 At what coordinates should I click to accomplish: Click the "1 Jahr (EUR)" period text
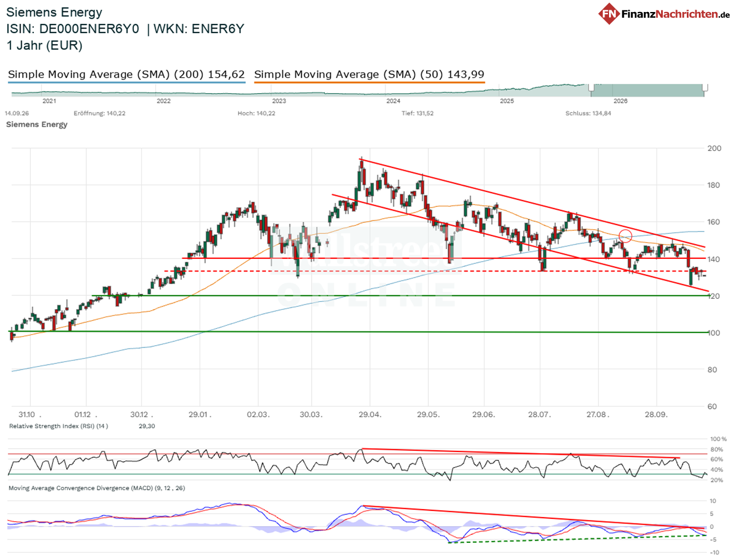click(x=45, y=46)
